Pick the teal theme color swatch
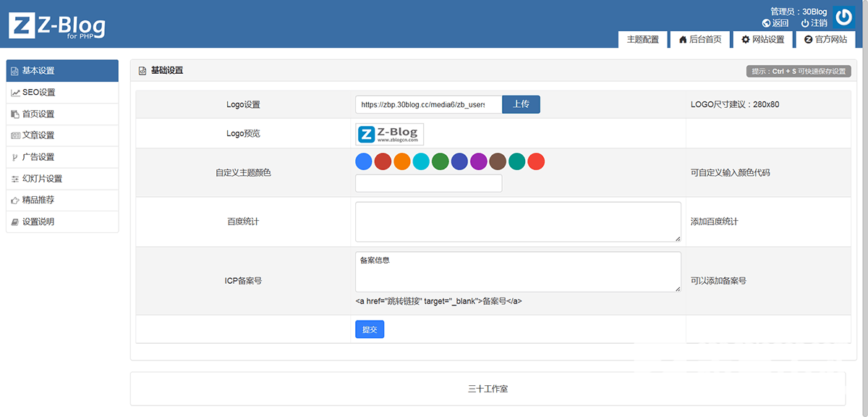The height and width of the screenshot is (417, 868). click(x=517, y=161)
